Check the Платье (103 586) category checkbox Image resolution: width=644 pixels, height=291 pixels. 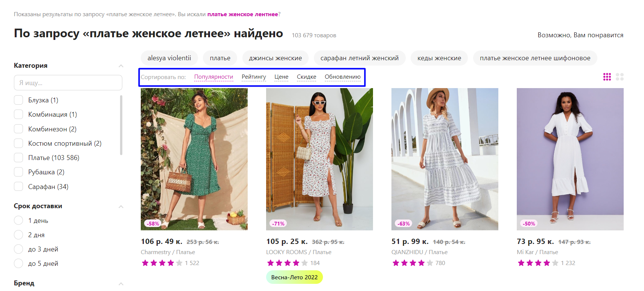(18, 157)
